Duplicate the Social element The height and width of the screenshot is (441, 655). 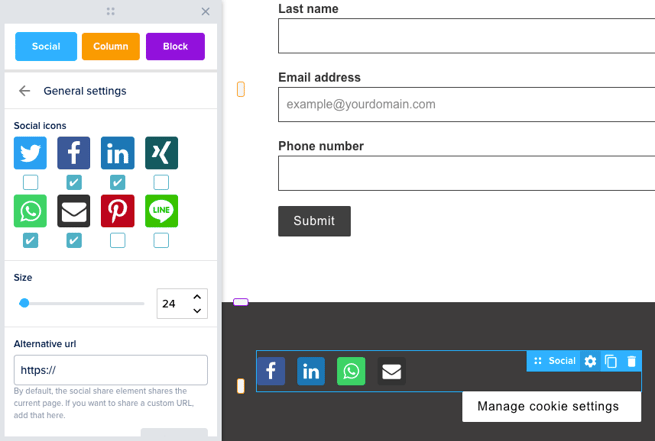pos(611,361)
